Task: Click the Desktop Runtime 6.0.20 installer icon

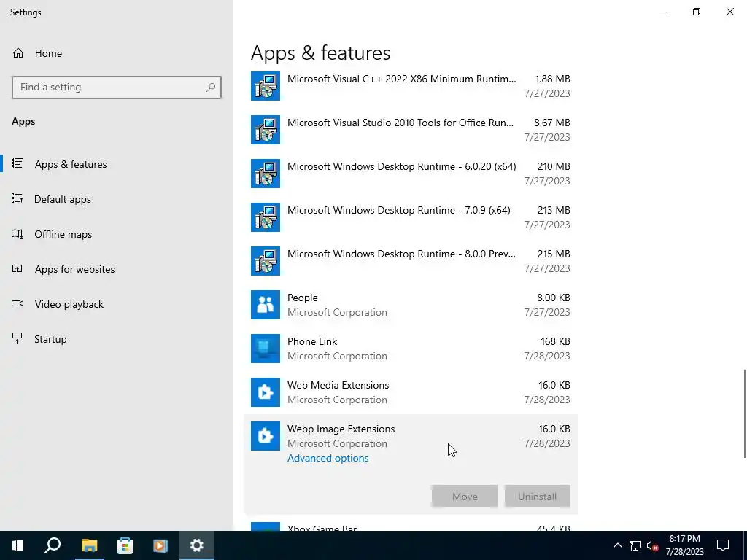Action: [x=266, y=174]
